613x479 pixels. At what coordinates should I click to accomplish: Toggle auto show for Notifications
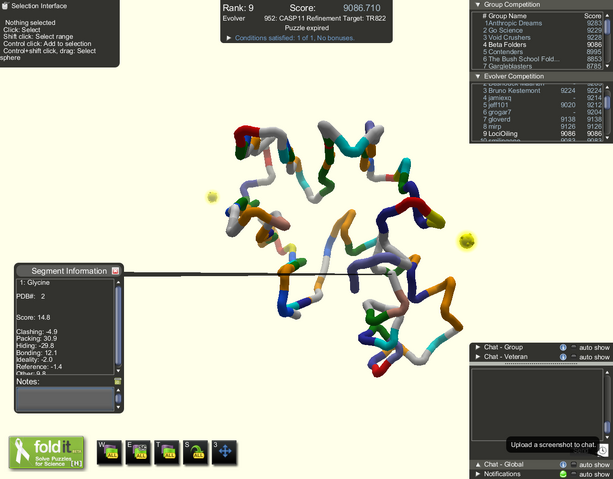(574, 474)
